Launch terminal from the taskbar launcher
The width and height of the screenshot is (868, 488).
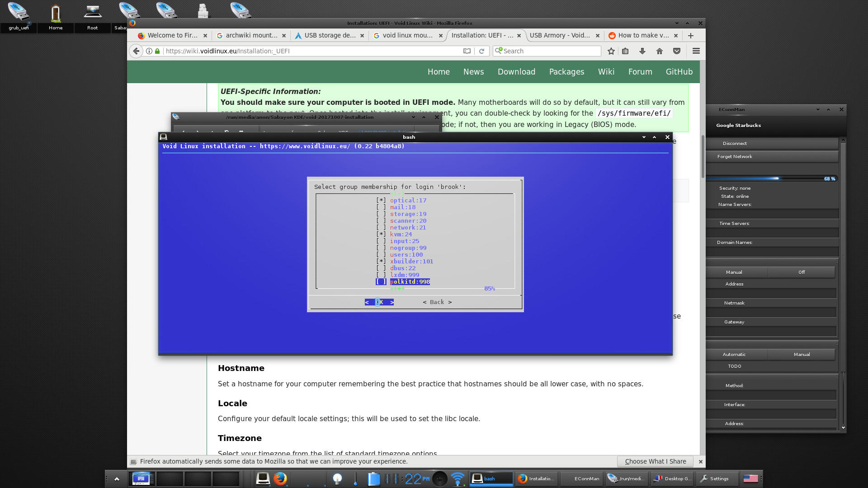click(263, 479)
